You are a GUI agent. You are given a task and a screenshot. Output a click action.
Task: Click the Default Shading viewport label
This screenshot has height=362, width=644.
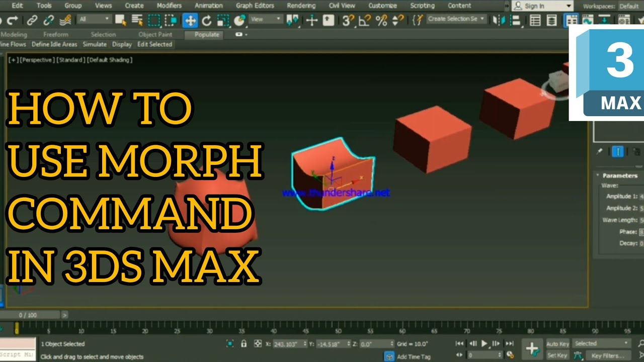pyautogui.click(x=109, y=60)
